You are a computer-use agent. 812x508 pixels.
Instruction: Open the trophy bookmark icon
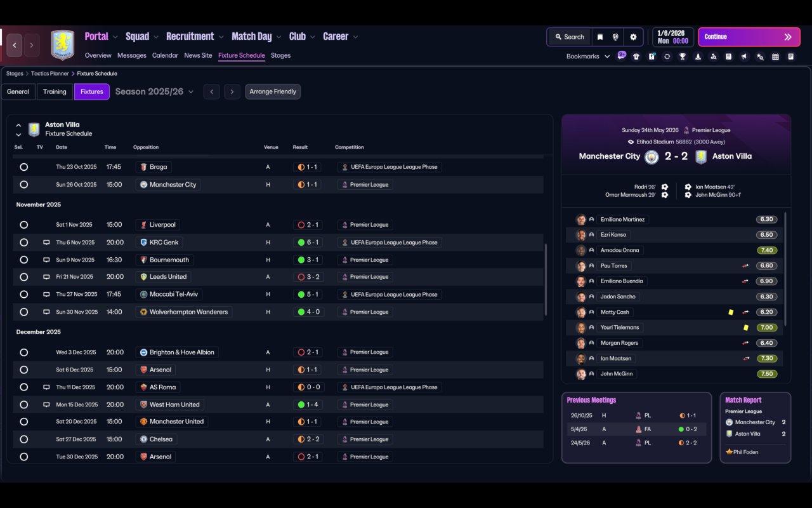pos(683,57)
